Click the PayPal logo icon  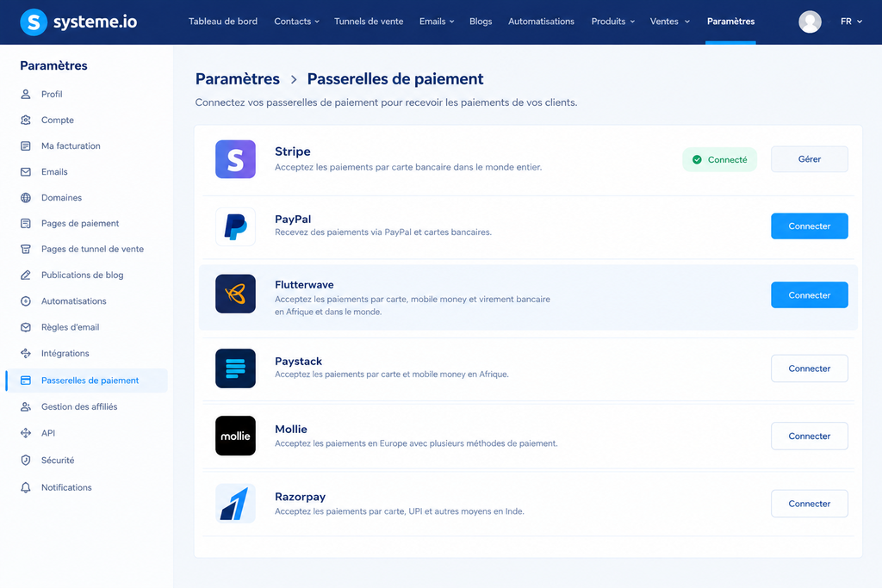(235, 226)
